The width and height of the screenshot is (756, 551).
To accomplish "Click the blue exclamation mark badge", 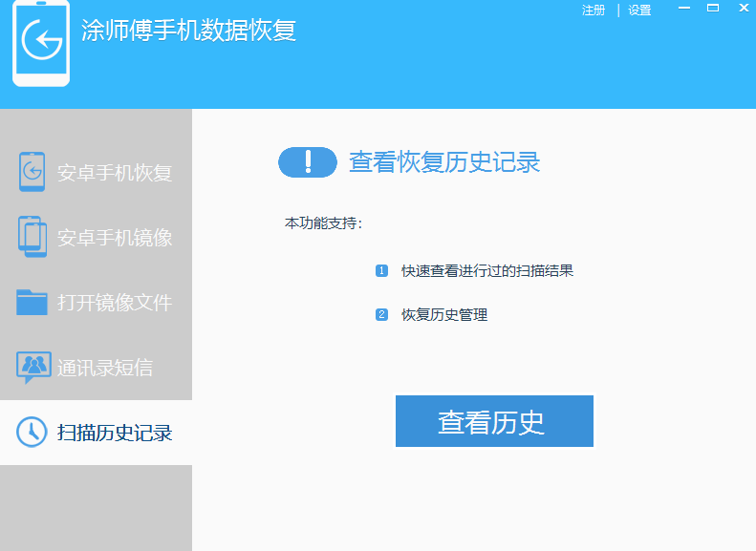I will (308, 162).
